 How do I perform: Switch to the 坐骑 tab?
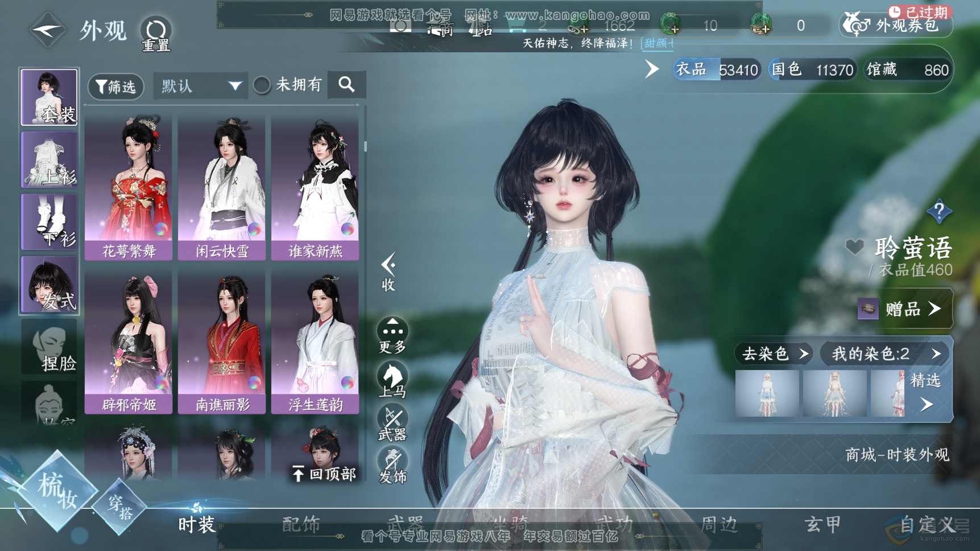pos(510,524)
